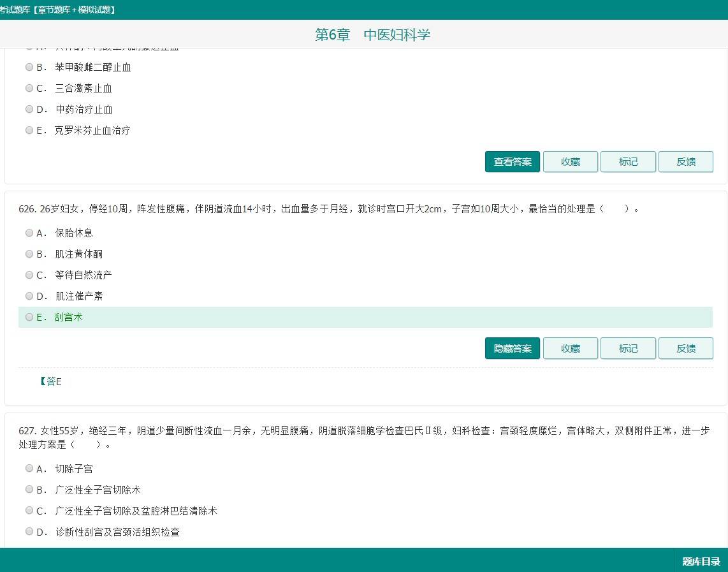Click the 考试题库 header title text

click(57, 10)
